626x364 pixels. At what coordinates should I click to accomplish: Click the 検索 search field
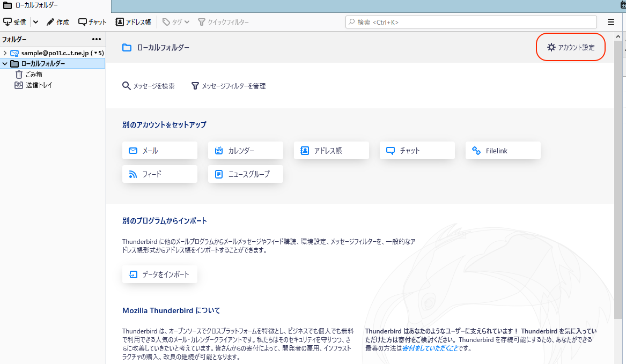pyautogui.click(x=471, y=23)
